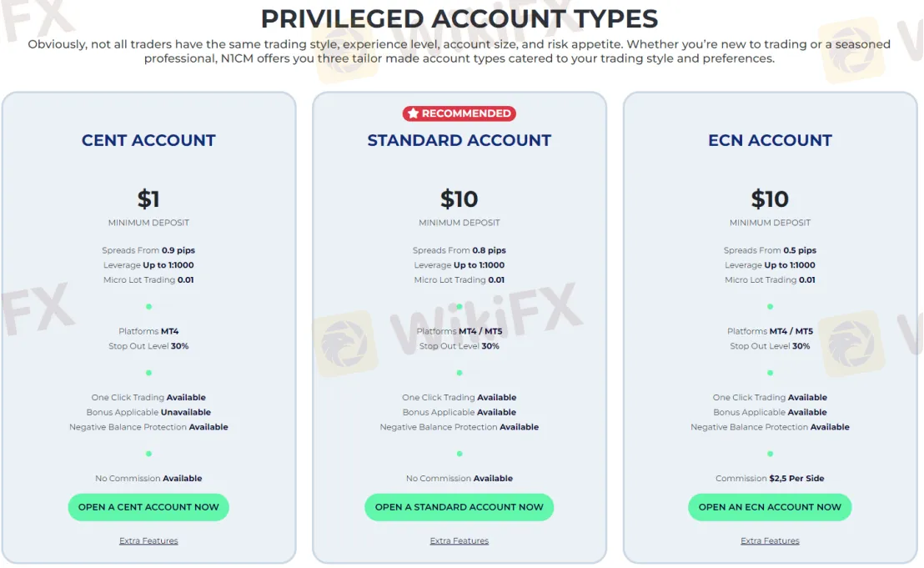
Task: Click OPEN AN ECN ACCOUNT NOW button
Action: 769,507
